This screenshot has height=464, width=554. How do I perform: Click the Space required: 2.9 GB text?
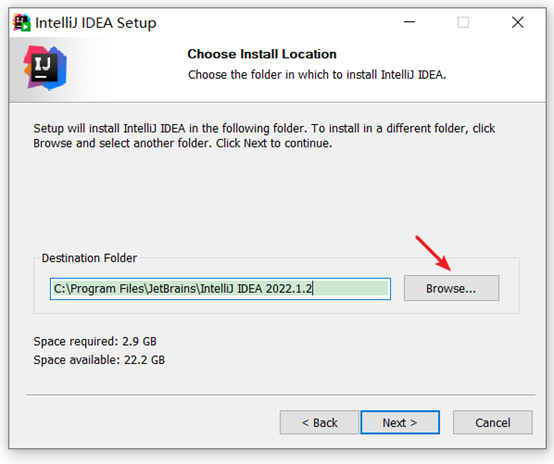pyautogui.click(x=95, y=341)
